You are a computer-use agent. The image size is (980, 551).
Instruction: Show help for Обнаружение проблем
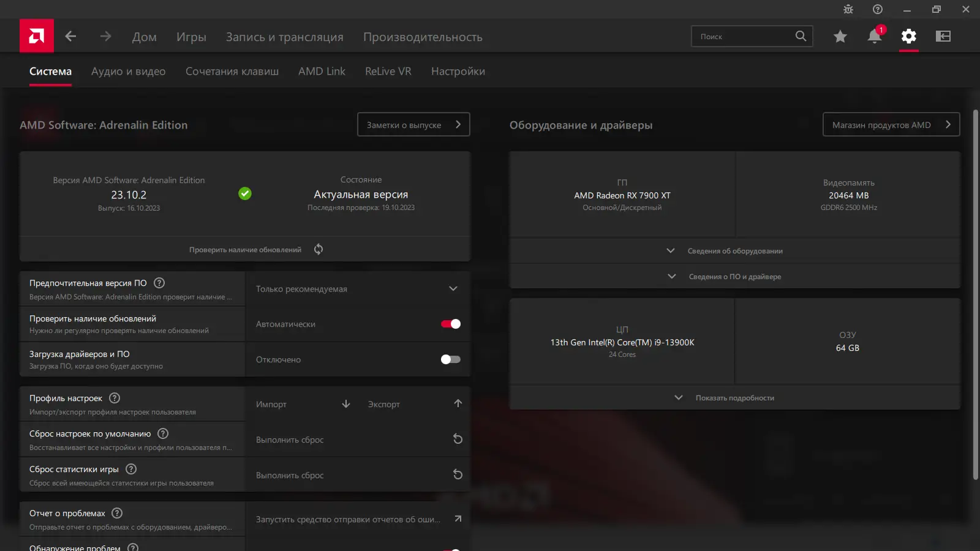[133, 547]
